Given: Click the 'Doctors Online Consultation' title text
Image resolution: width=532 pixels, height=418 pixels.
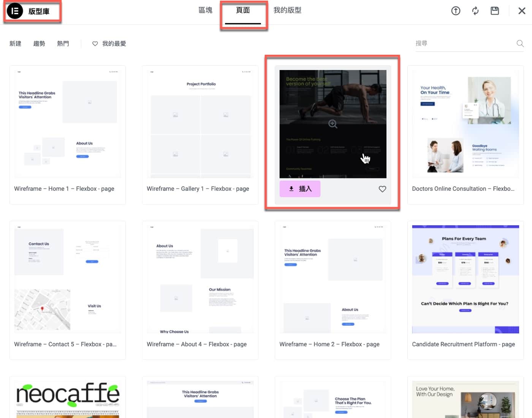Looking at the screenshot, I should point(463,189).
